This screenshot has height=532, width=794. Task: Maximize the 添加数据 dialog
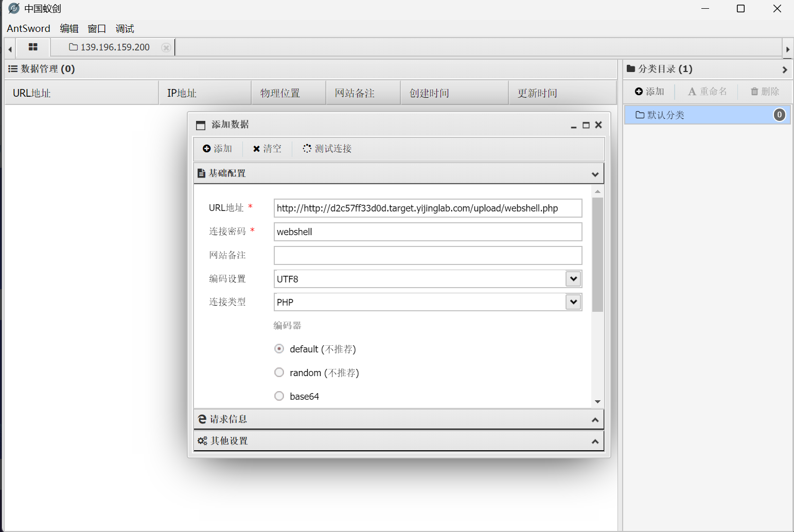pyautogui.click(x=586, y=125)
